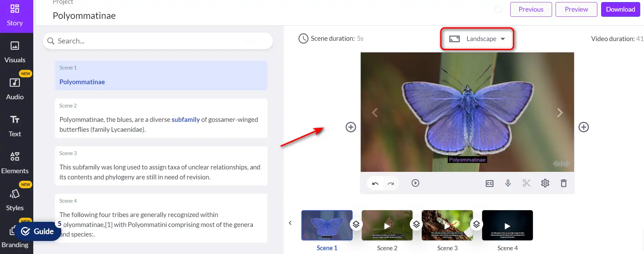
Task: Click the Guide button
Action: [x=38, y=231]
